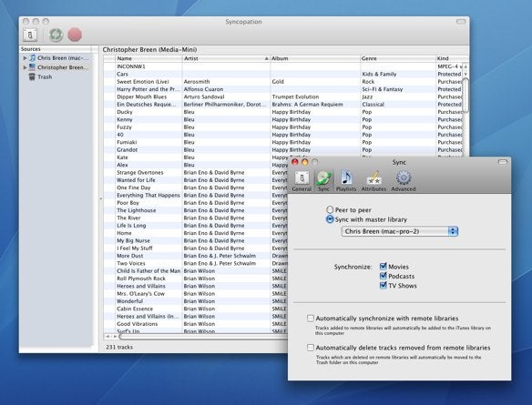Click genre Classical cell
The width and height of the screenshot is (532, 405).
(373, 105)
